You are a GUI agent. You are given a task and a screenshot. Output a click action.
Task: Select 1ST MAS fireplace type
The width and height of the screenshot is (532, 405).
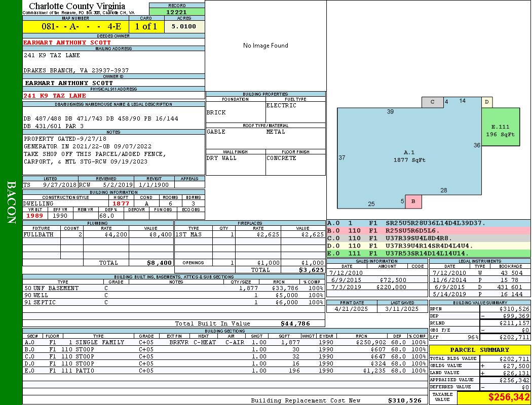click(x=188, y=234)
